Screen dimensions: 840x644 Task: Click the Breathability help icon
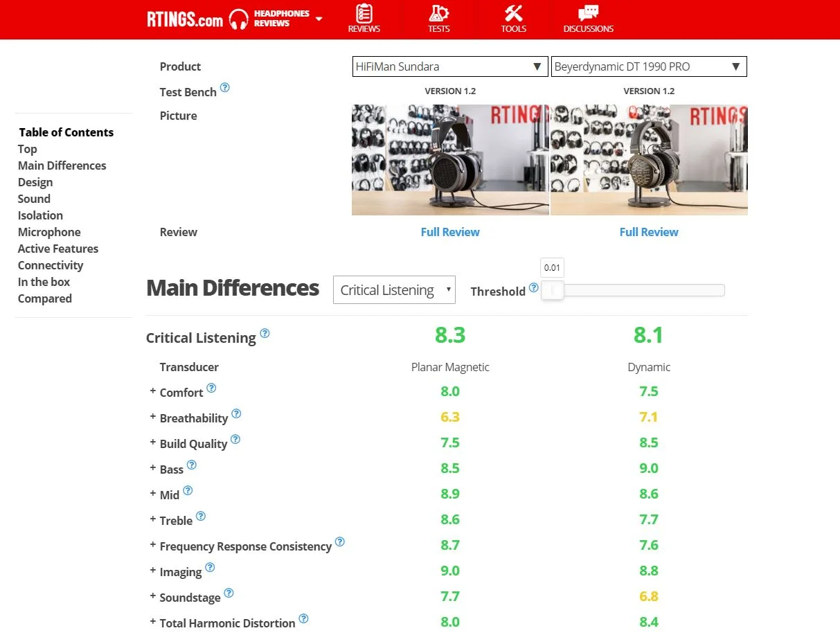(x=236, y=413)
